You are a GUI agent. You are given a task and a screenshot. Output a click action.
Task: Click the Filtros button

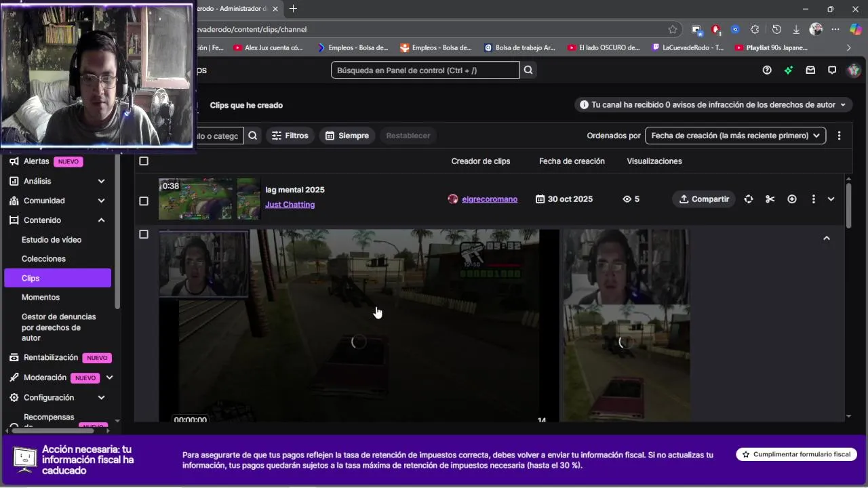(290, 136)
